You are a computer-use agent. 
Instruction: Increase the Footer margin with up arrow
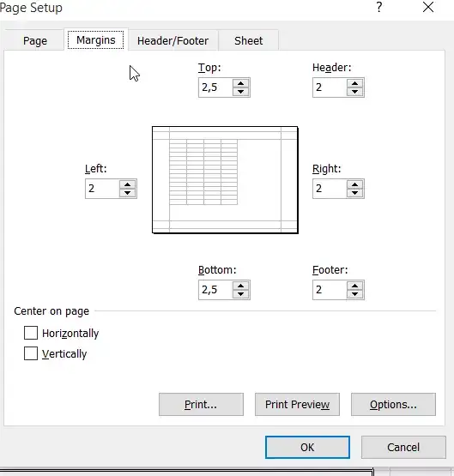[354, 286]
